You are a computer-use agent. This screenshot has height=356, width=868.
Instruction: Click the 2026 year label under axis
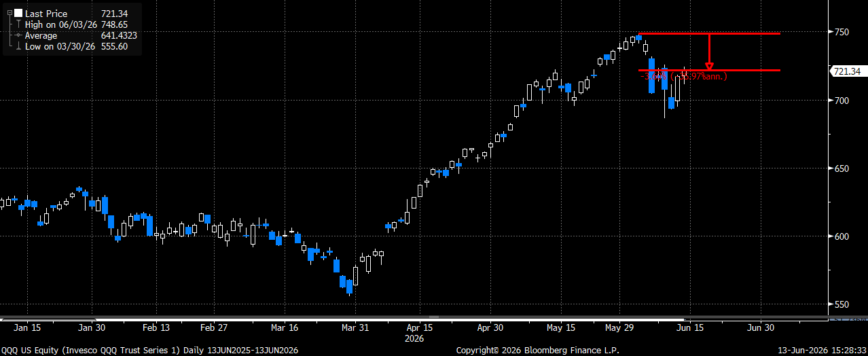pyautogui.click(x=414, y=338)
